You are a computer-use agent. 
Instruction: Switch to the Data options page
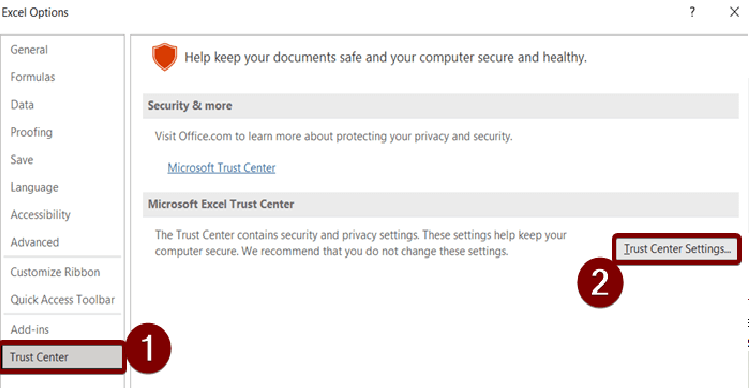tap(22, 105)
